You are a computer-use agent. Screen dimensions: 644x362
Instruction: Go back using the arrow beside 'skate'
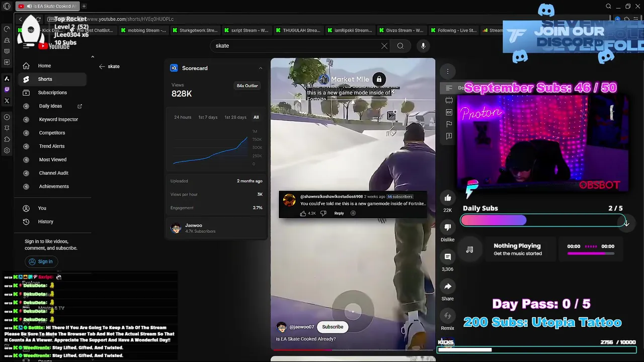coord(102,66)
